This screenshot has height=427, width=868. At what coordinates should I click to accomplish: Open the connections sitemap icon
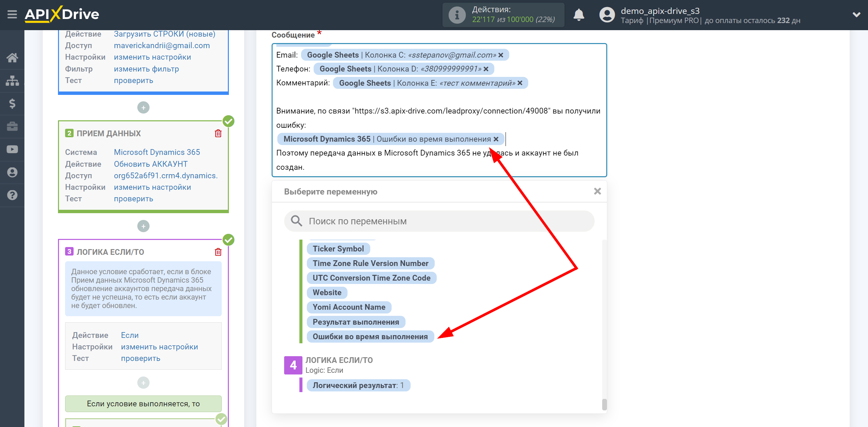12,81
